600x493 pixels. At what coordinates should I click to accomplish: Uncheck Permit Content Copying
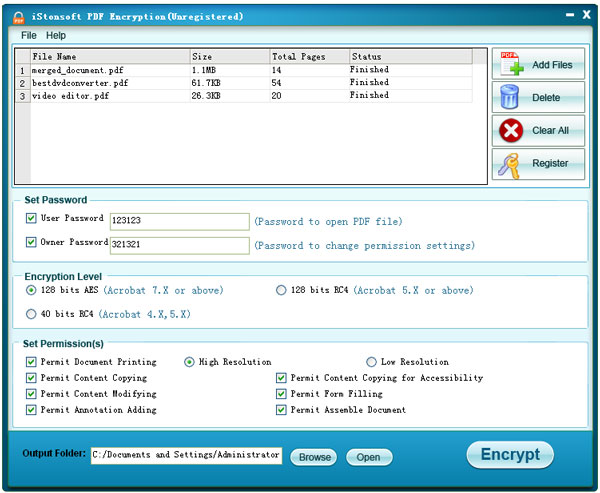[x=31, y=378]
